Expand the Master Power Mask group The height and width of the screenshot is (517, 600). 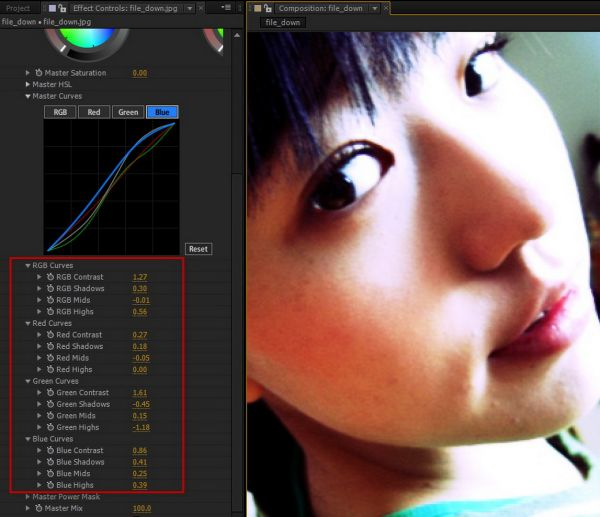(28, 496)
